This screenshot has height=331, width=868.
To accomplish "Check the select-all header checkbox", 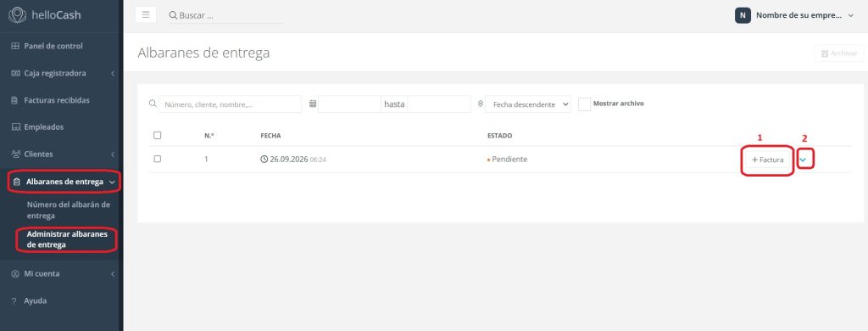I will [x=157, y=135].
